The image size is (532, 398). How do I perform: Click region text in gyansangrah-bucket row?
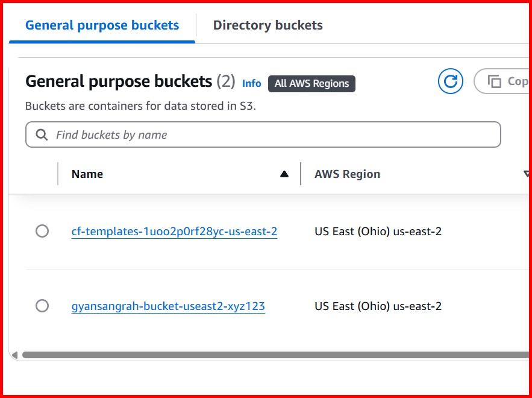378,306
